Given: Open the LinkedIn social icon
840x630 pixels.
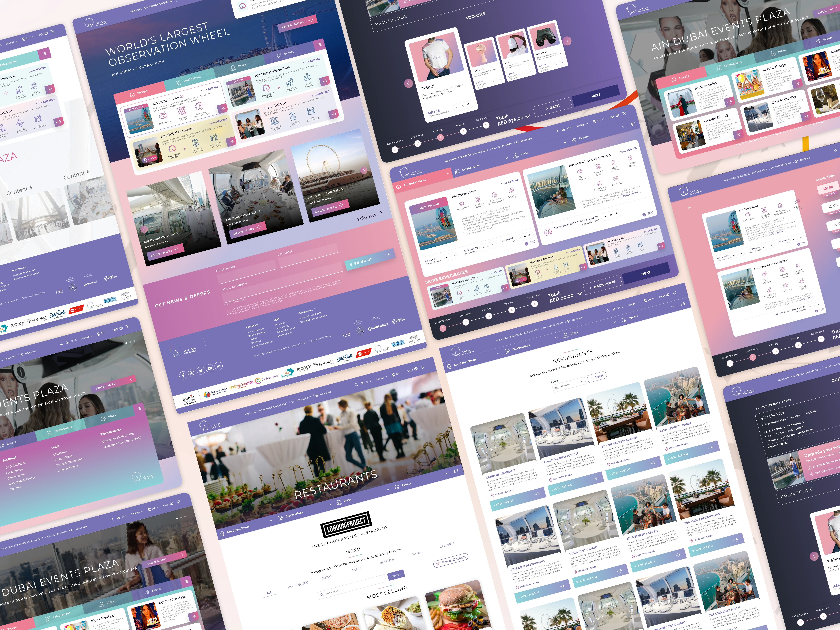Looking at the screenshot, I should (x=219, y=366).
